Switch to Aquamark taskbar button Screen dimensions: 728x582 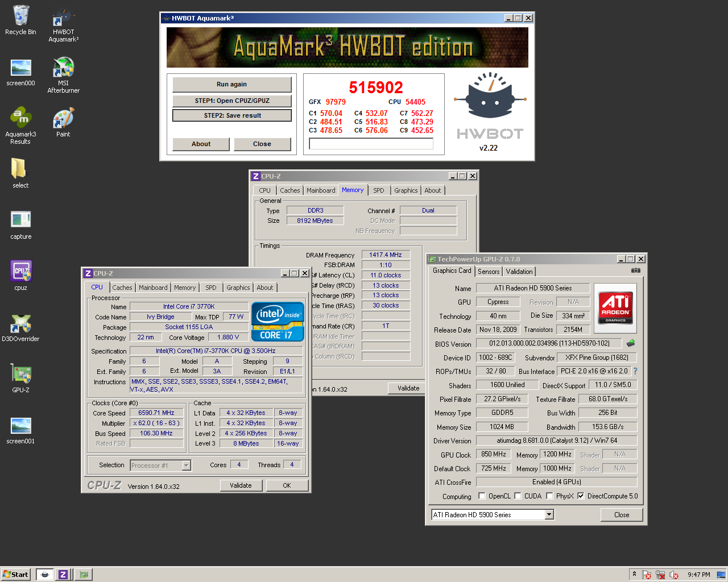coord(44,575)
